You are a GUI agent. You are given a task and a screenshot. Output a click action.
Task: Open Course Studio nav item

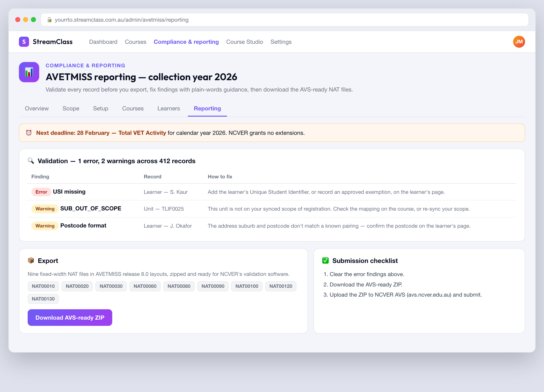pos(244,42)
